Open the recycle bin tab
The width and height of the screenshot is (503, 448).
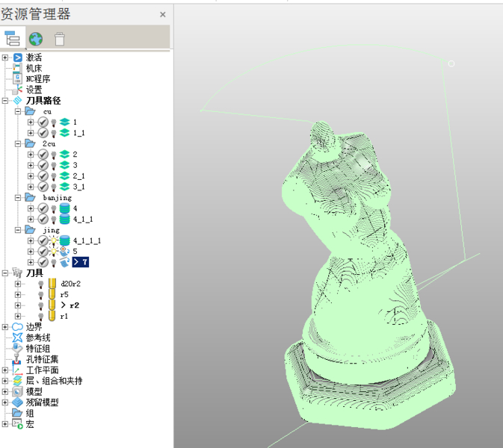tap(60, 39)
